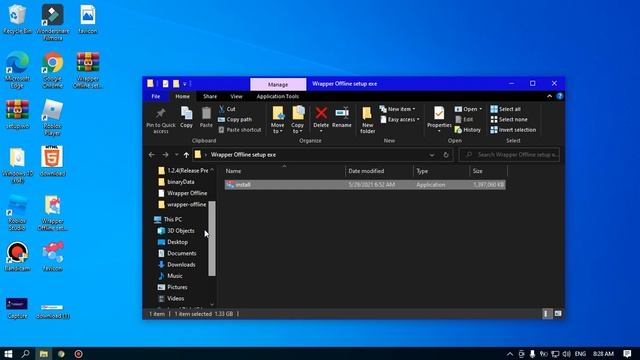
Task: Select Desktop in navigation pane
Action: pyautogui.click(x=173, y=242)
